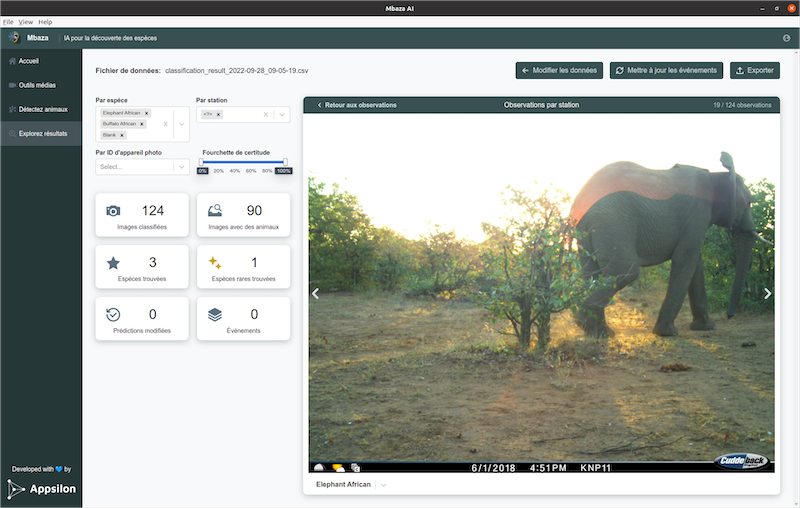This screenshot has width=800, height=508.
Task: Click the arrow icon in Modifier button
Action: coord(526,70)
